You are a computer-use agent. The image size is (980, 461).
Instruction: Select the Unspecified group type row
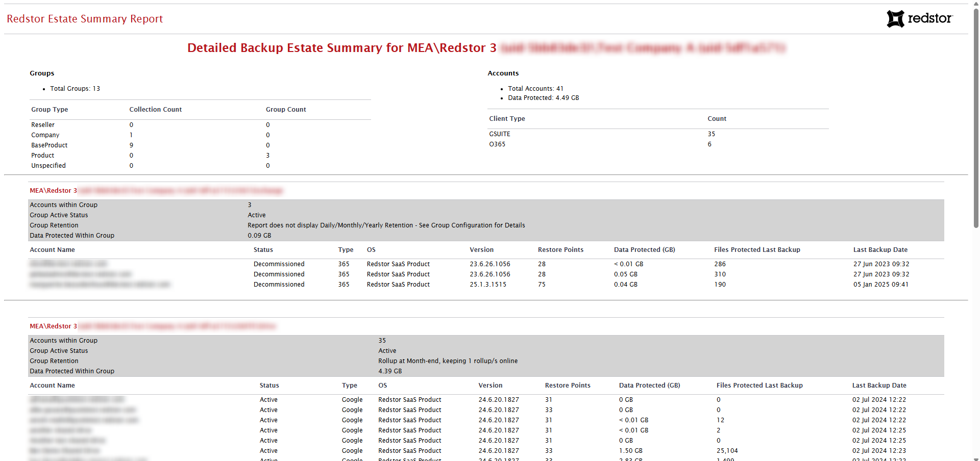point(200,166)
